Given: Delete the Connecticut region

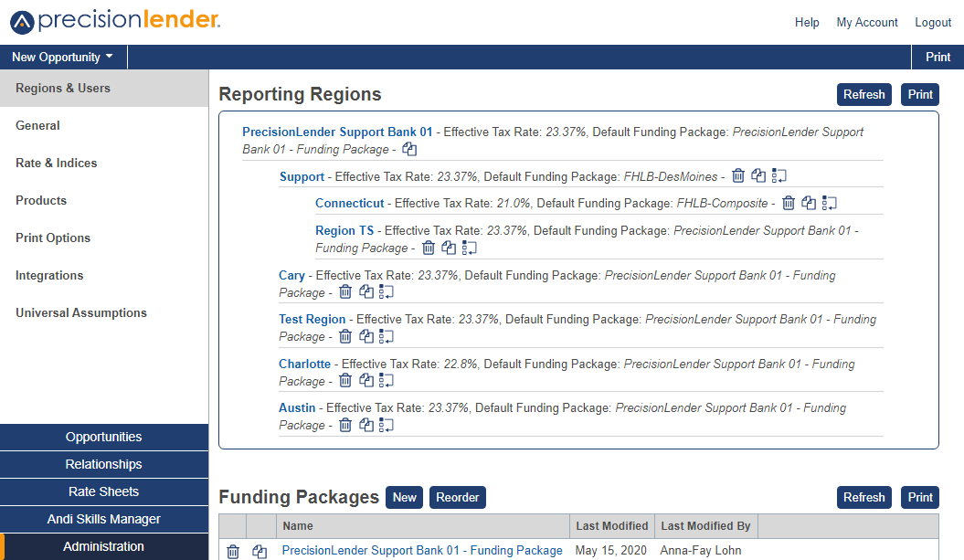Looking at the screenshot, I should pyautogui.click(x=789, y=203).
